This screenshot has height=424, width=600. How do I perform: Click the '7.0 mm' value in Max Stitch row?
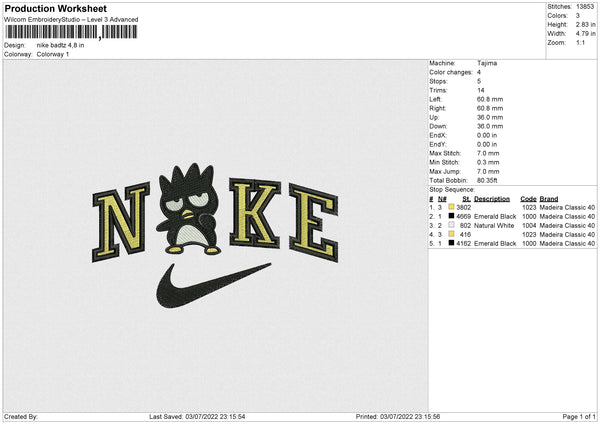click(x=488, y=153)
